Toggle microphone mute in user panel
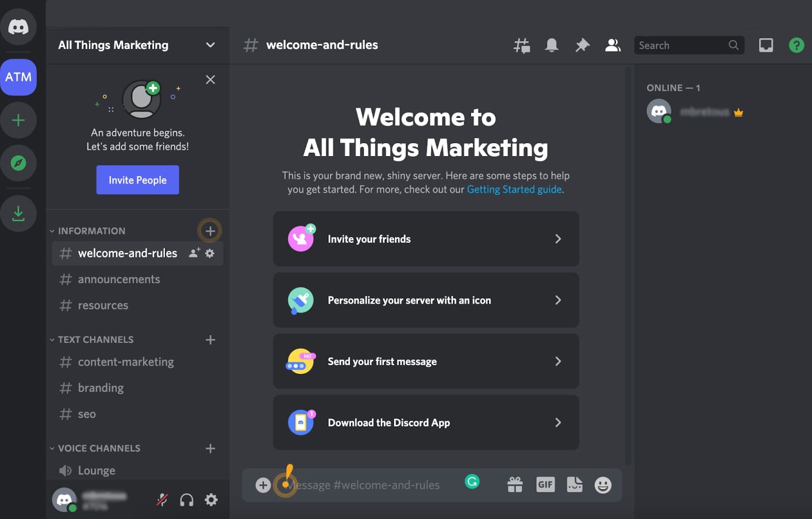 (162, 500)
